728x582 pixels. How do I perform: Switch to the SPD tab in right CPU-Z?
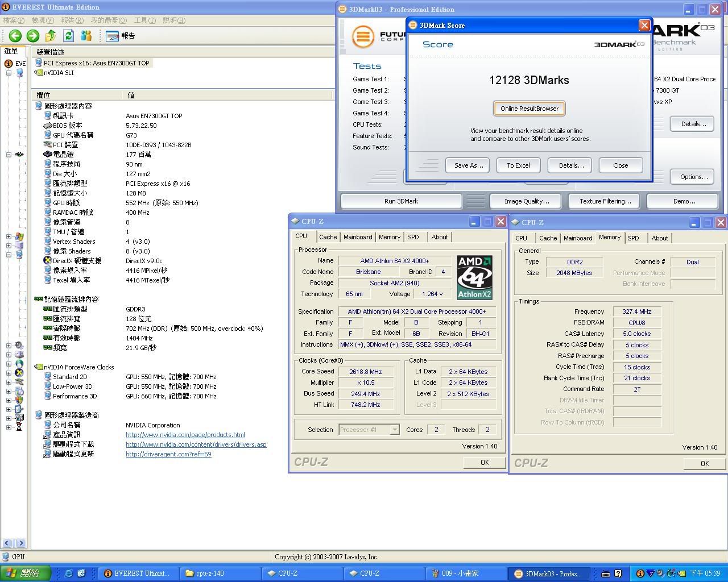633,238
